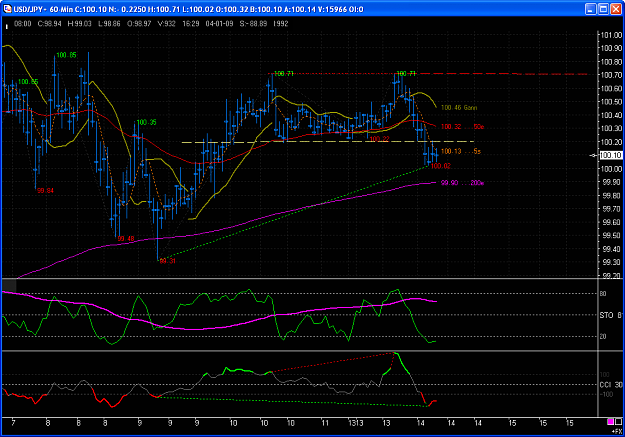Viewport: 625px width, 437px height.
Task: Click the 100.70 price axis label
Action: 611,75
